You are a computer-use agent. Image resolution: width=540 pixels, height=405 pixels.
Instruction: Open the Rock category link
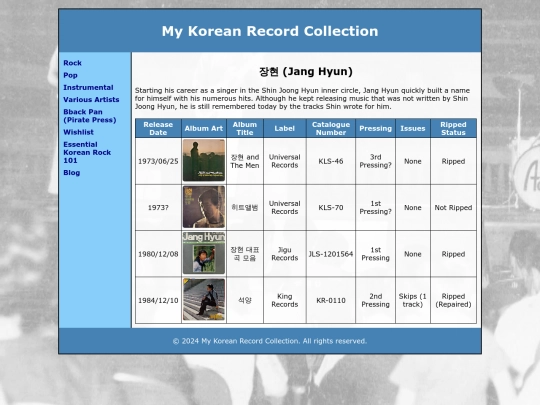[72, 63]
